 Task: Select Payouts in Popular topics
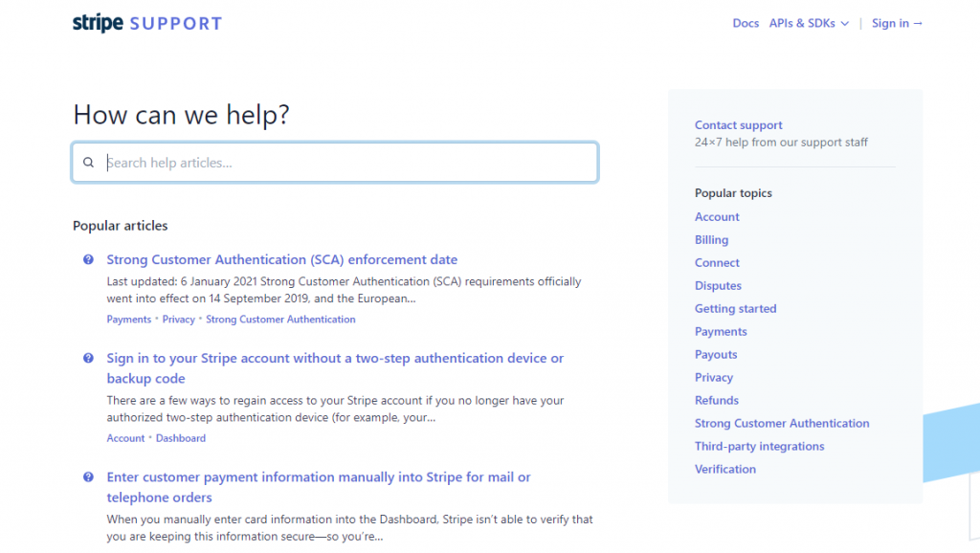(716, 354)
